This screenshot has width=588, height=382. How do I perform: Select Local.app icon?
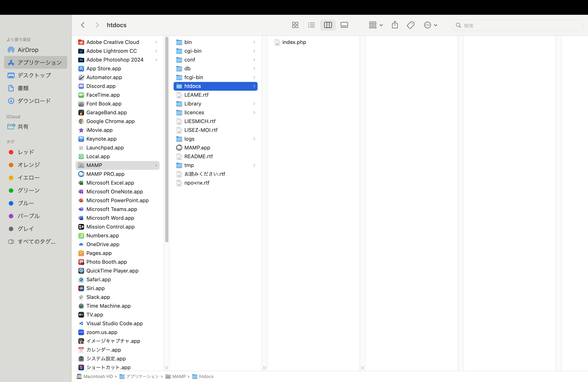point(81,156)
